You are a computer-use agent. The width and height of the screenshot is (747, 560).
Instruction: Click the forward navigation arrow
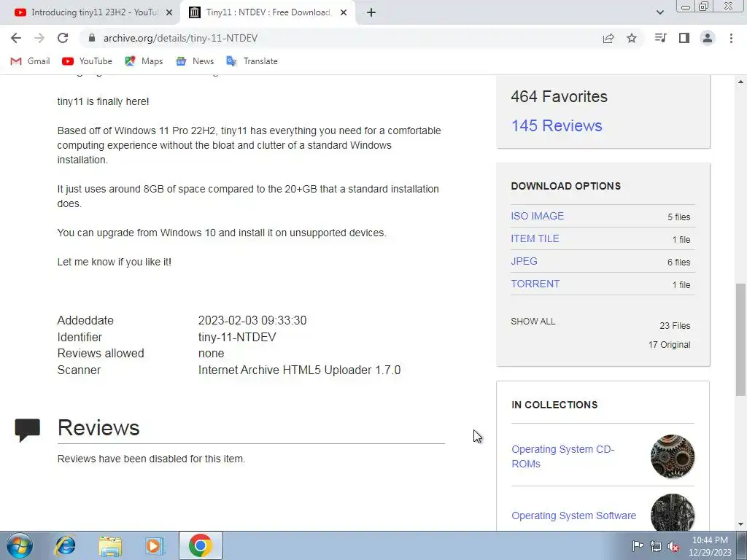pyautogui.click(x=39, y=38)
